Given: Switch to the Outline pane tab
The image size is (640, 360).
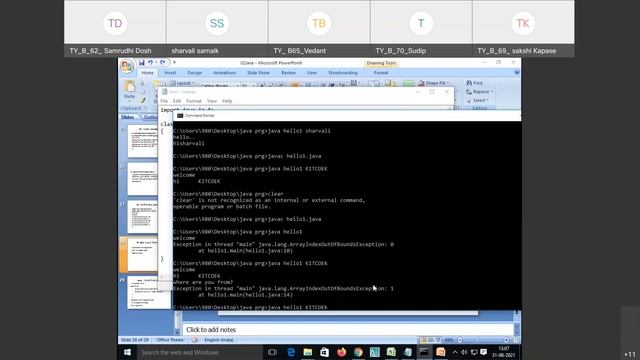Looking at the screenshot, I should coord(149,117).
